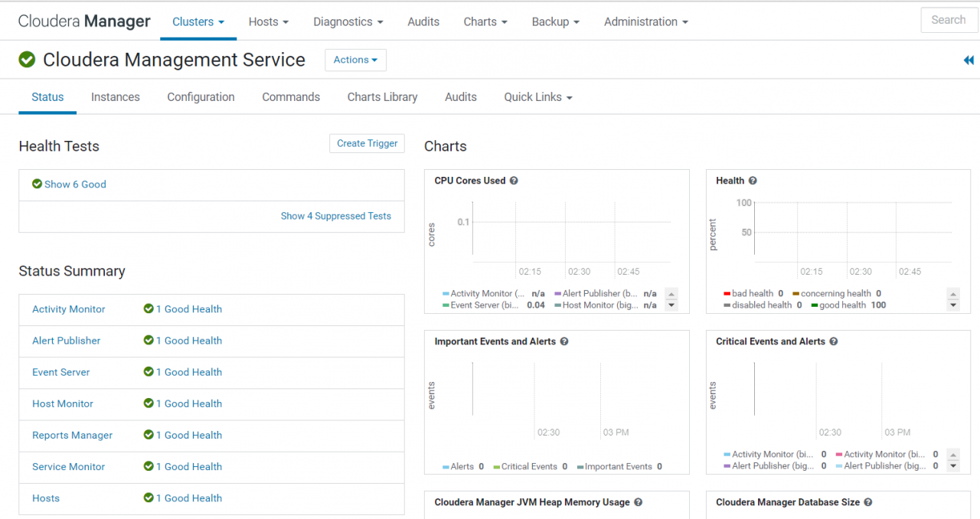Open the Alert Publisher link
980x519 pixels.
(x=67, y=341)
